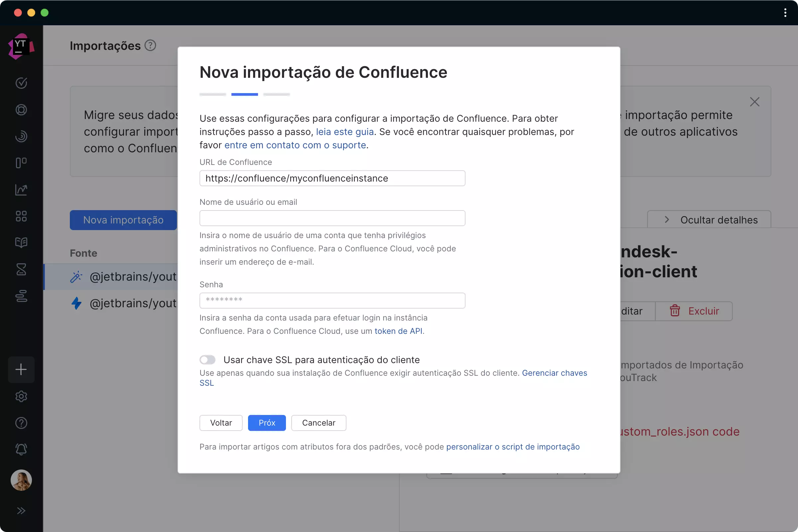The image size is (798, 532).
Task: Open the Dashboards grid icon
Action: pos(21,216)
